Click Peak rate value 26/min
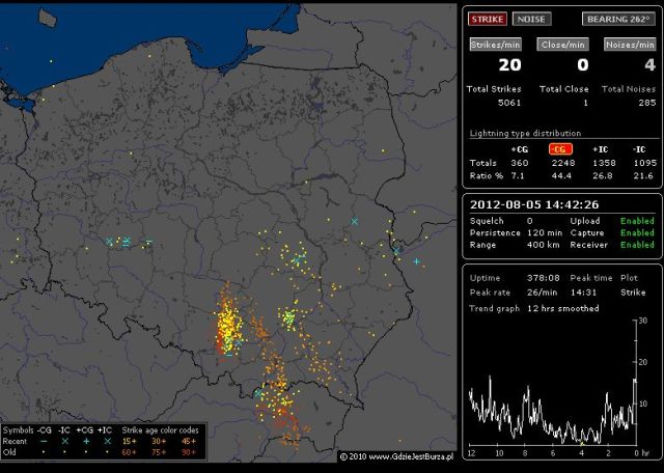Viewport: 664px width, 473px height. point(542,292)
